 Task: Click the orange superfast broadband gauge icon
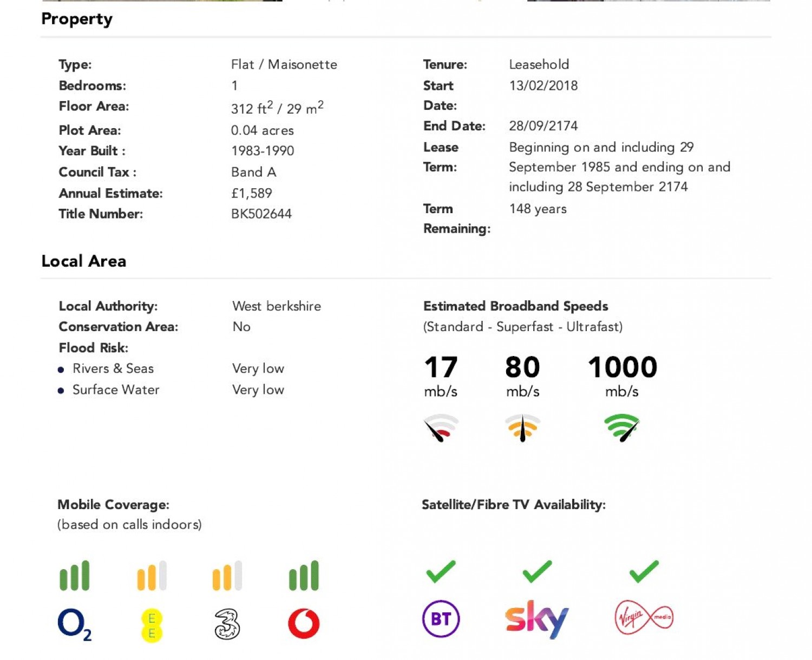pyautogui.click(x=522, y=428)
